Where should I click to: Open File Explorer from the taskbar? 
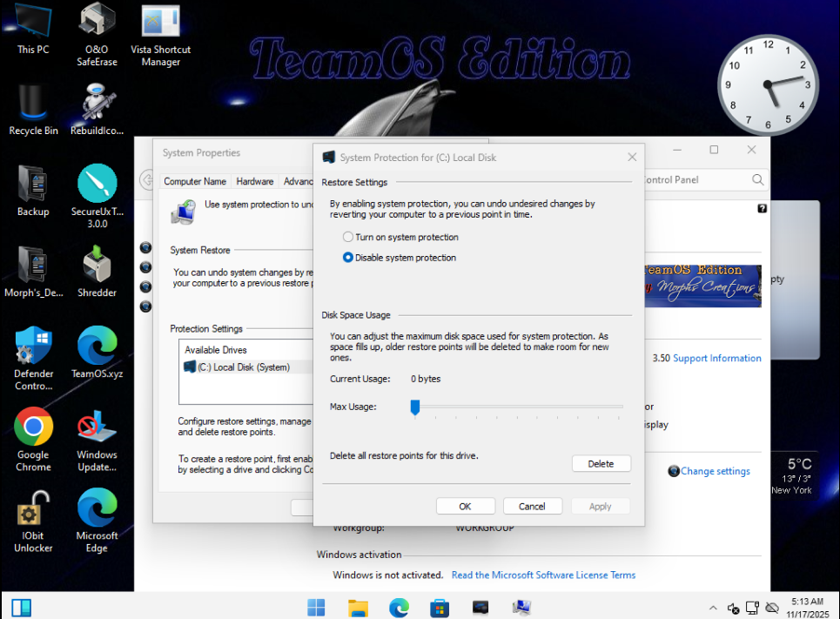coord(358,607)
